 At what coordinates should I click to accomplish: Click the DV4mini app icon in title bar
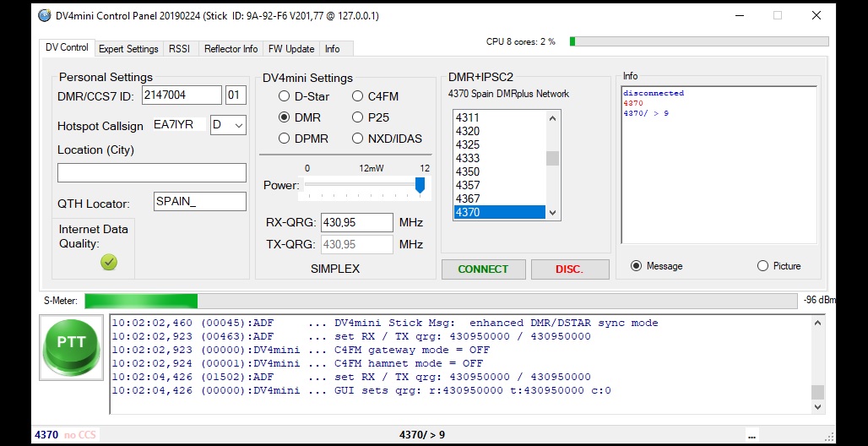pyautogui.click(x=44, y=15)
